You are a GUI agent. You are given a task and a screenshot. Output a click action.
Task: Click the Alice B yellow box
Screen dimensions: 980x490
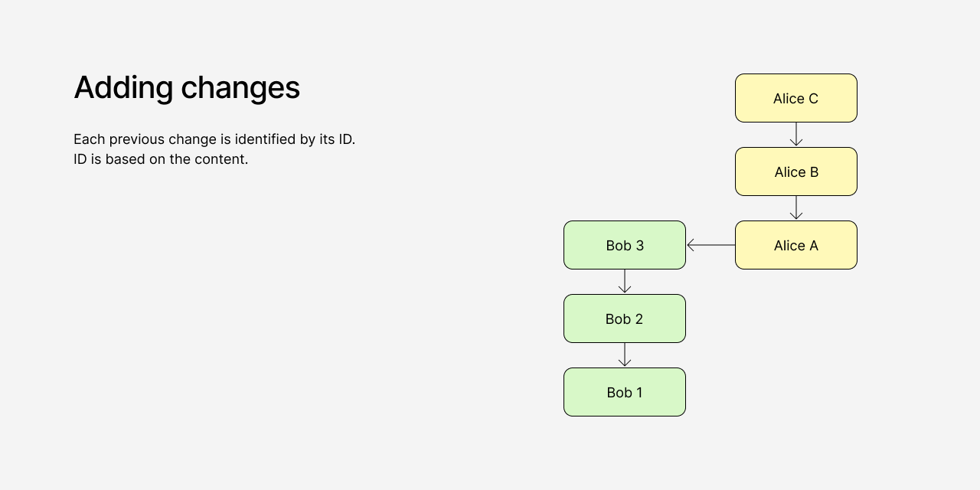[796, 171]
